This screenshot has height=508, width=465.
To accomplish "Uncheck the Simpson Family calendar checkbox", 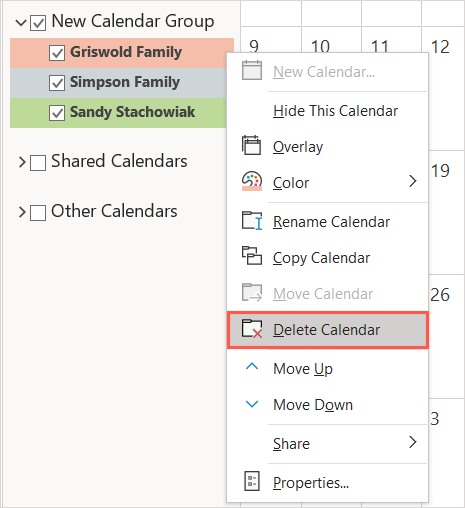I will 57,83.
